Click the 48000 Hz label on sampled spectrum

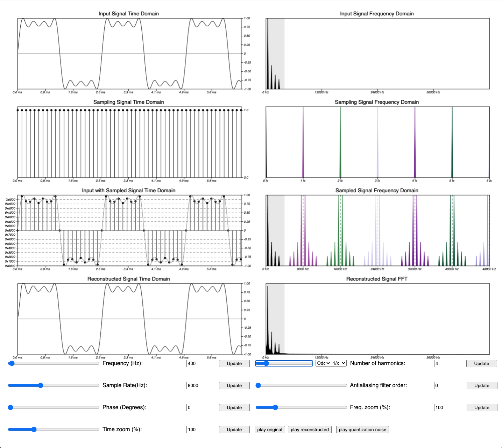[489, 269]
